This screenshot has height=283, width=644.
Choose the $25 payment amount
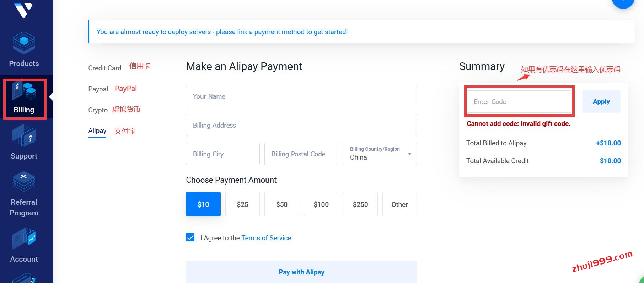pyautogui.click(x=242, y=204)
